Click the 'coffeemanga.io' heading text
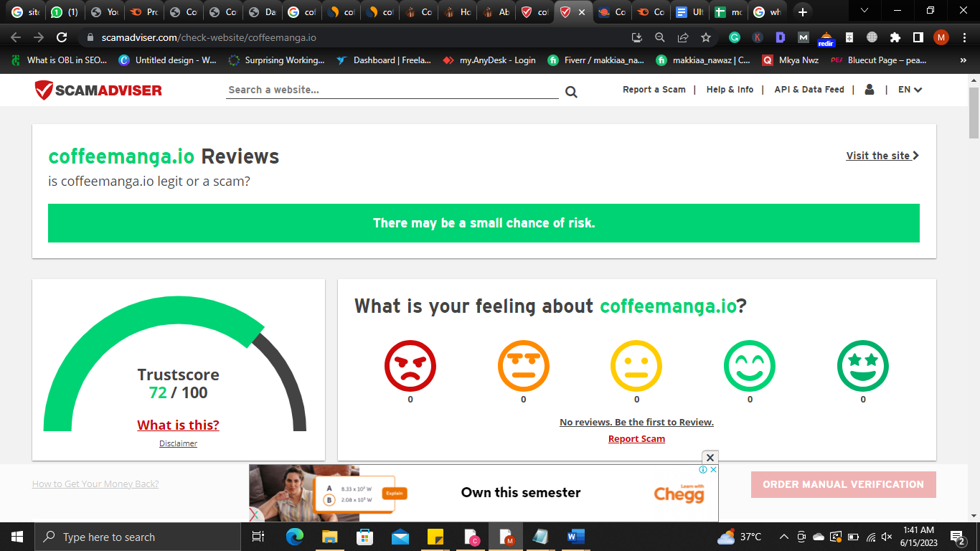 (x=121, y=156)
